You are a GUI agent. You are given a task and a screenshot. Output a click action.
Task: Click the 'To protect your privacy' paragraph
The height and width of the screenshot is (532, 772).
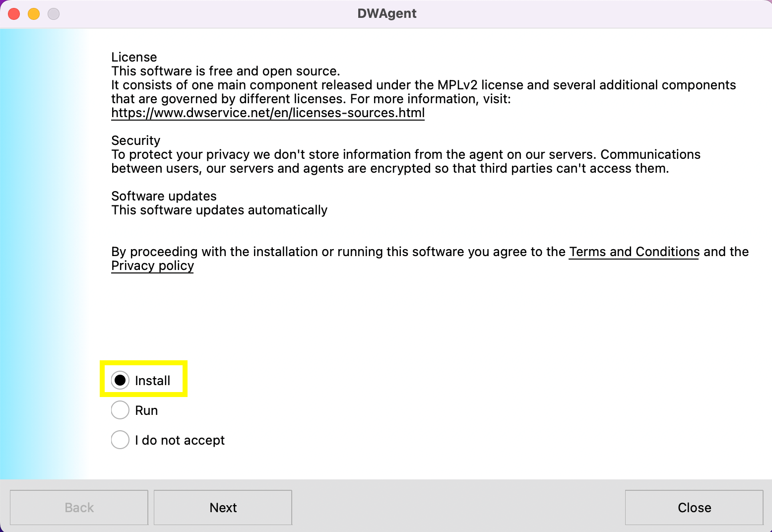tap(405, 162)
